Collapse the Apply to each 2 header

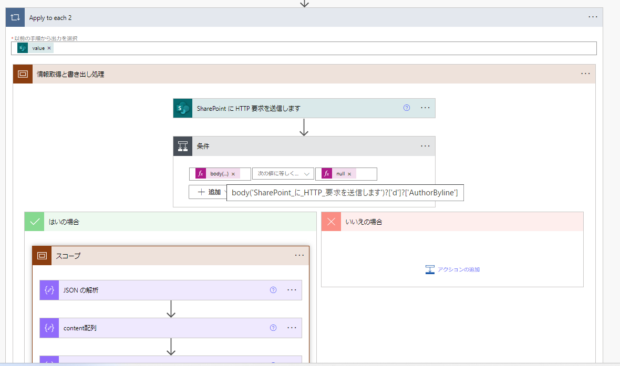point(304,17)
